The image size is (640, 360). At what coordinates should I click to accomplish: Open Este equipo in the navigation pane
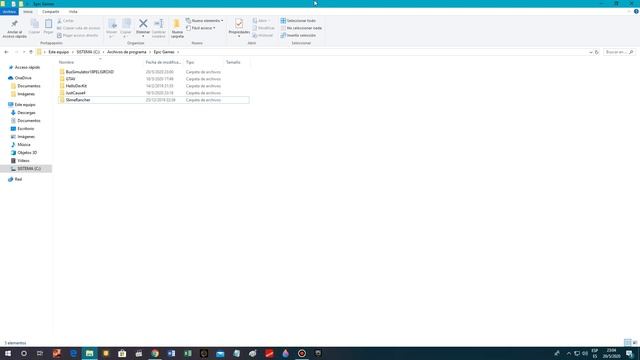[x=24, y=105]
